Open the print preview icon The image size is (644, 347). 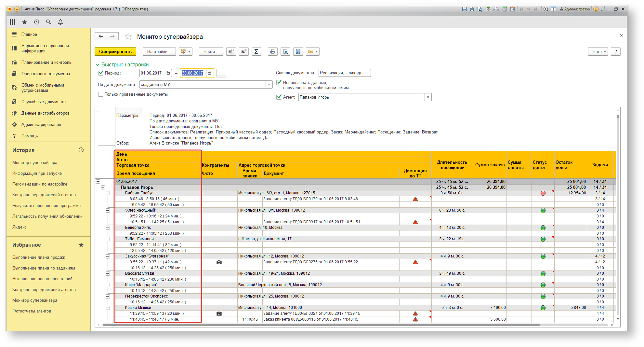[x=285, y=51]
